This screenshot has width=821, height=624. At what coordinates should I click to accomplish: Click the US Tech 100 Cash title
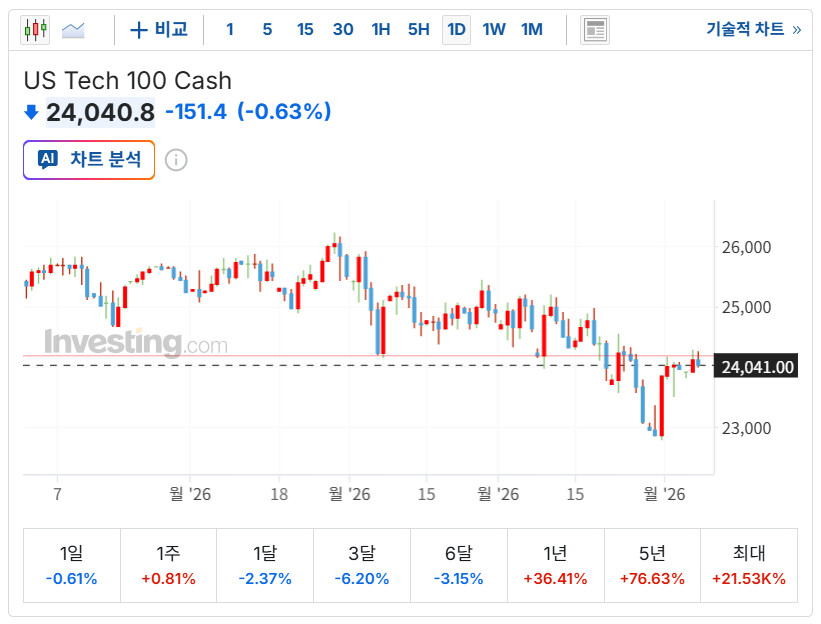(x=127, y=80)
